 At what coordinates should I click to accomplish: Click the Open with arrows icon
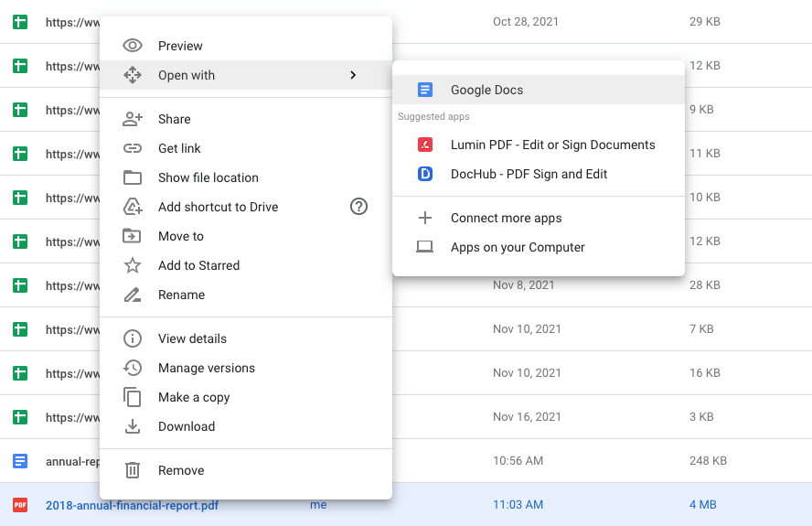tap(133, 75)
